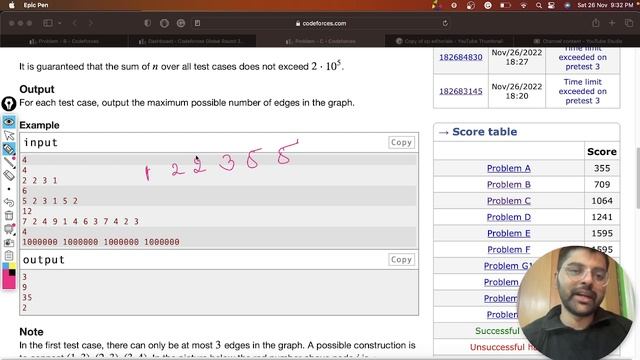Viewport: 640px width, 360px height.
Task: Copy the example input with its Copy button
Action: 401,142
